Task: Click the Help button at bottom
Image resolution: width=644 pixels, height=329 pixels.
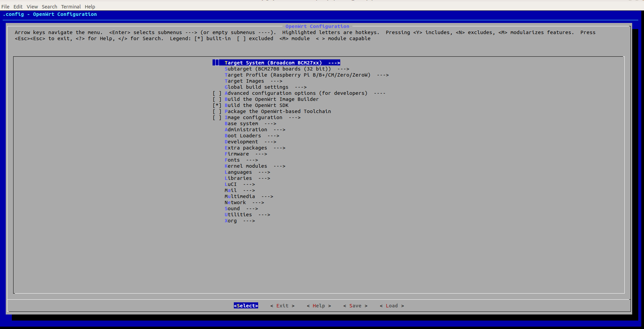Action: point(319,306)
